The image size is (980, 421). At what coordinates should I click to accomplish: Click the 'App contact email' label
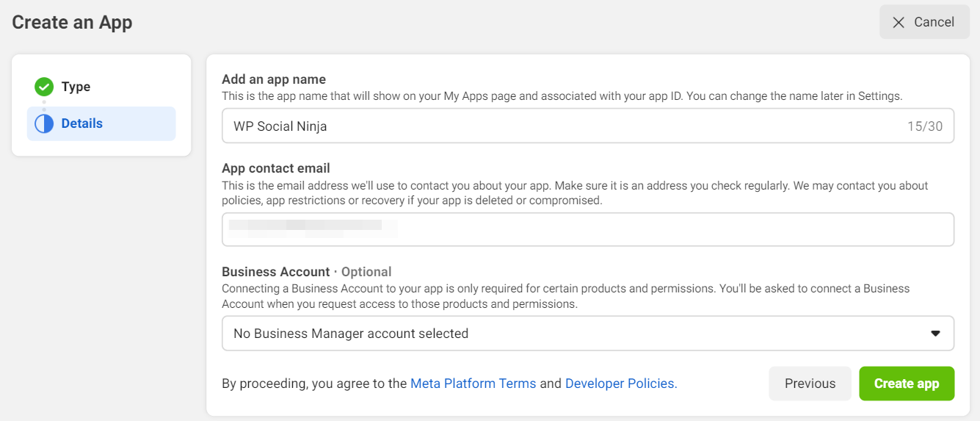click(275, 168)
